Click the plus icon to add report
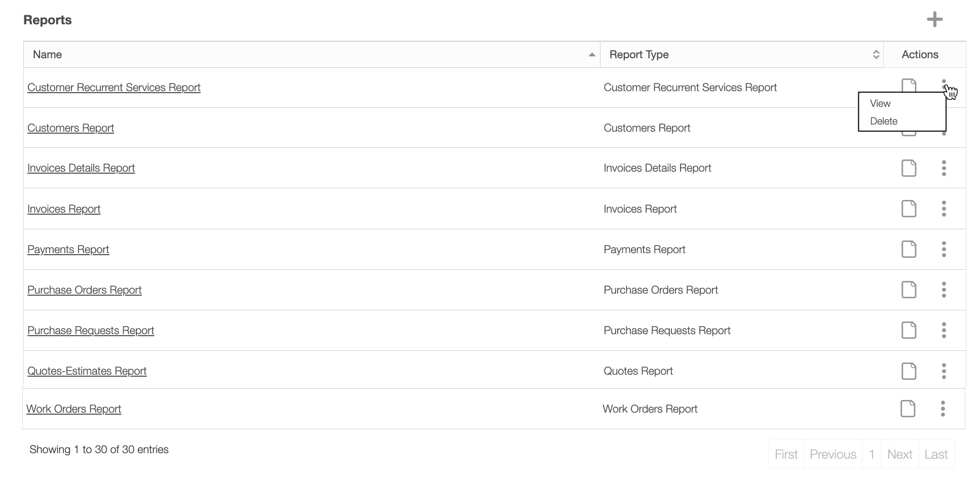The image size is (980, 482). pyautogui.click(x=934, y=20)
